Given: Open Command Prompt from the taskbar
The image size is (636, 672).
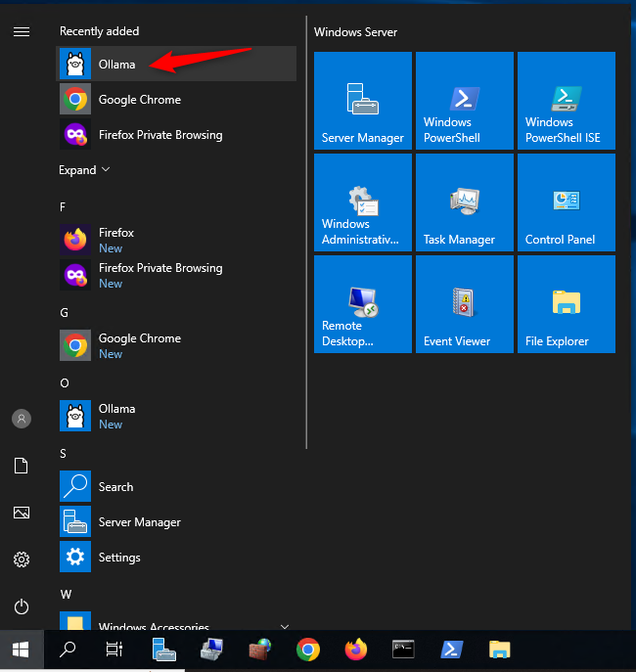Looking at the screenshot, I should pyautogui.click(x=403, y=650).
